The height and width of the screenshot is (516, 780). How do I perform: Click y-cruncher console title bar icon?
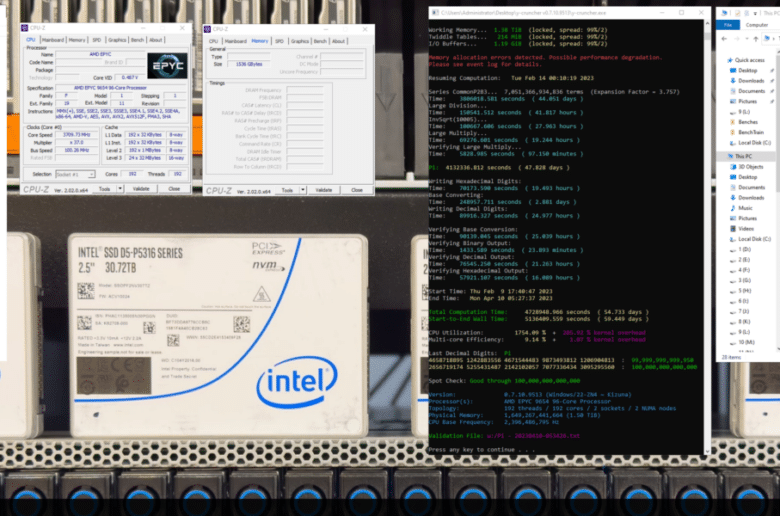coord(435,13)
